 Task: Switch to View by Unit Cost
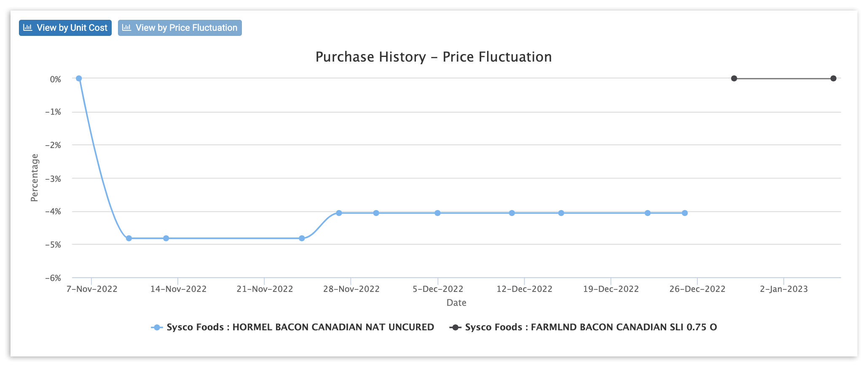(65, 28)
